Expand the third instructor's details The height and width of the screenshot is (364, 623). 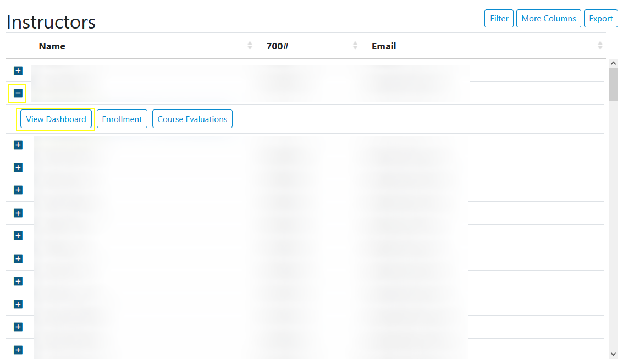[x=18, y=145]
